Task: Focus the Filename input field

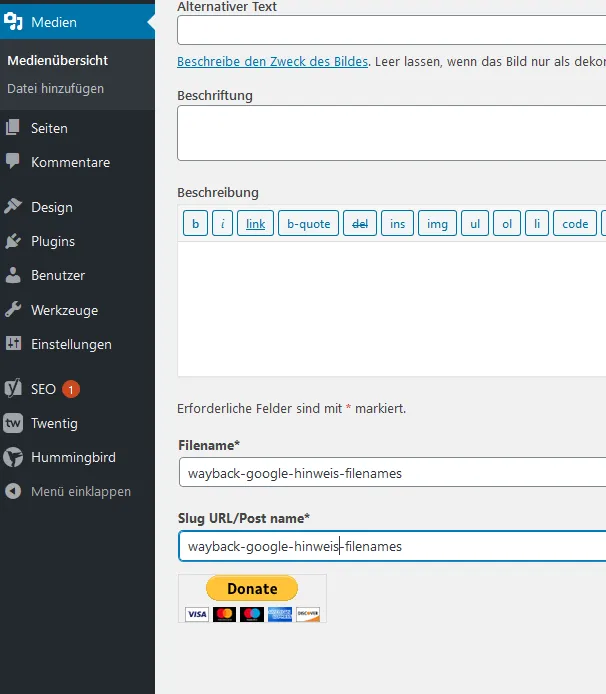Action: (x=392, y=473)
